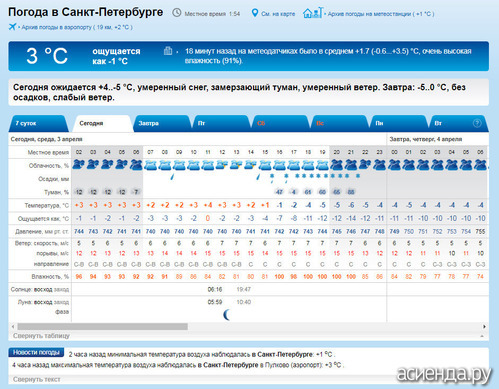
Task: Click the weather station house icon
Action: (313, 13)
